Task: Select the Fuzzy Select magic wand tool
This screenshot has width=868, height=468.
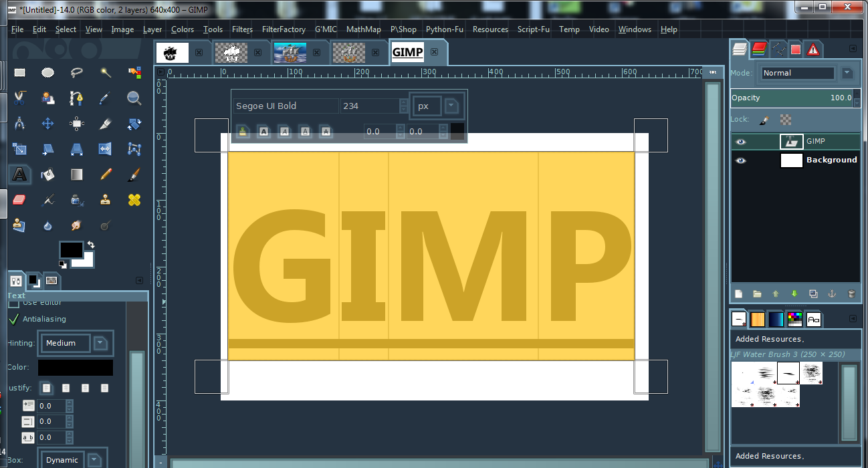Action: (106, 73)
